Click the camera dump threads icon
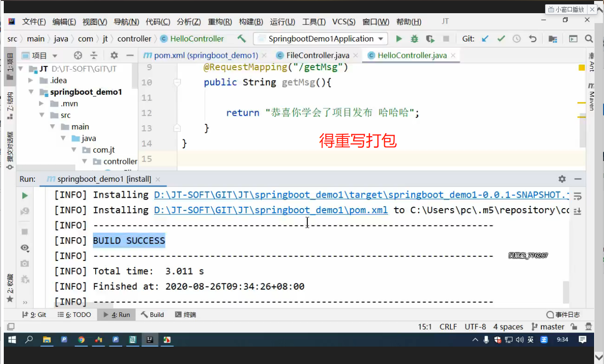The image size is (604, 364). 25,264
